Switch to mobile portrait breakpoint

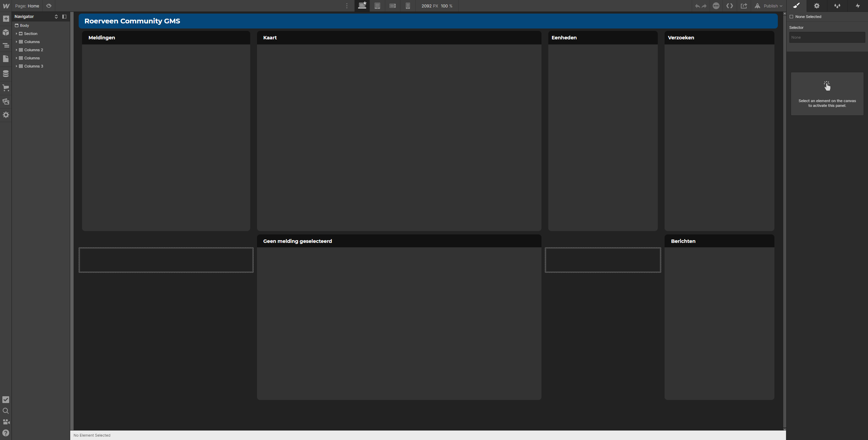[408, 6]
